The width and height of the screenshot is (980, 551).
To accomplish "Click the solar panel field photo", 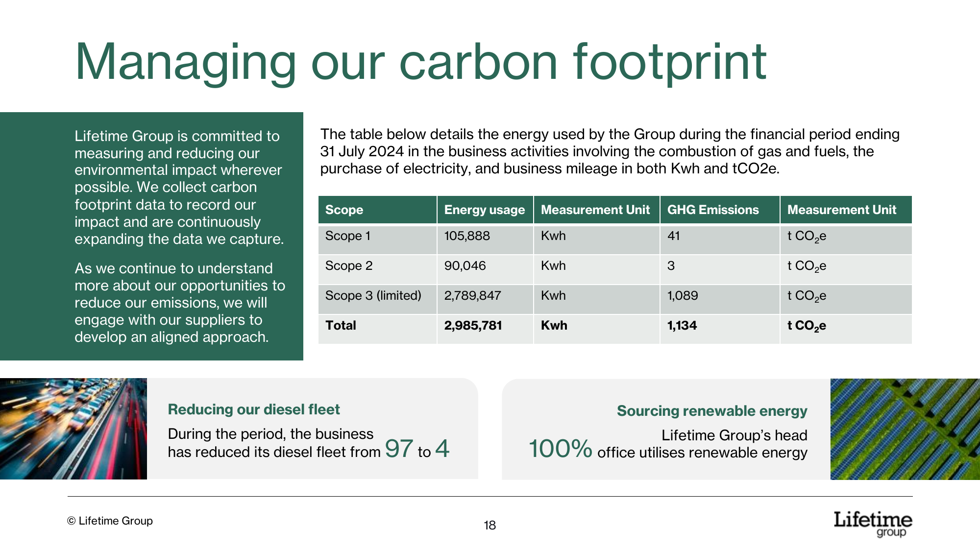I will [905, 429].
